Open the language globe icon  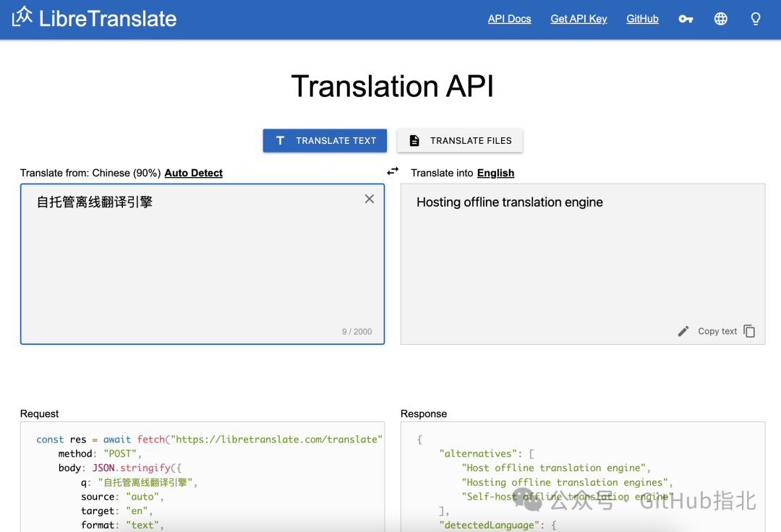721,19
